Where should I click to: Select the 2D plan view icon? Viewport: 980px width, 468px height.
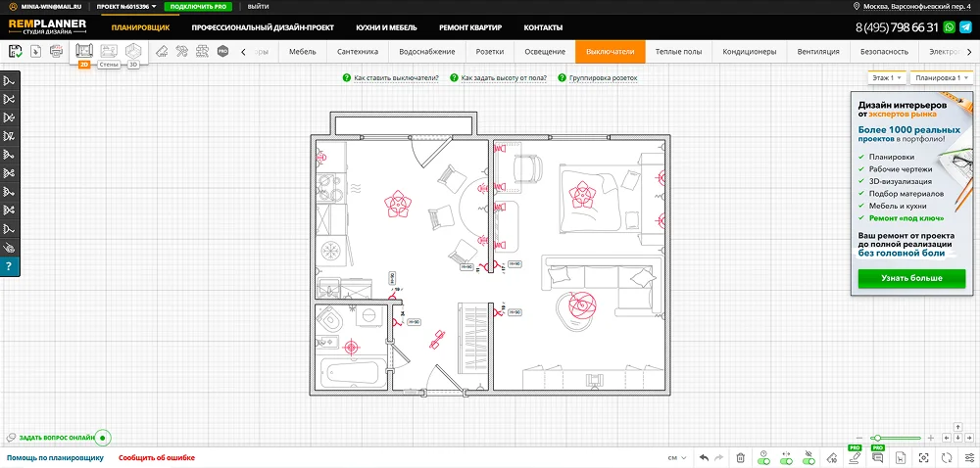tap(84, 51)
